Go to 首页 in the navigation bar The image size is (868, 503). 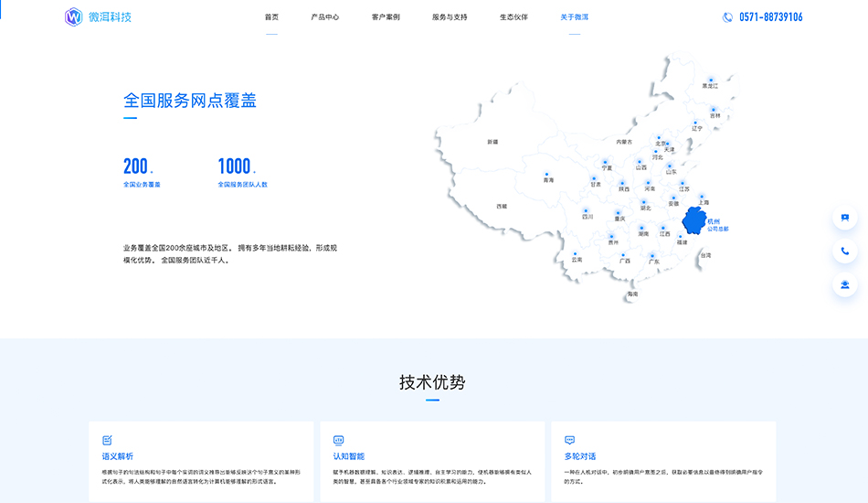271,16
